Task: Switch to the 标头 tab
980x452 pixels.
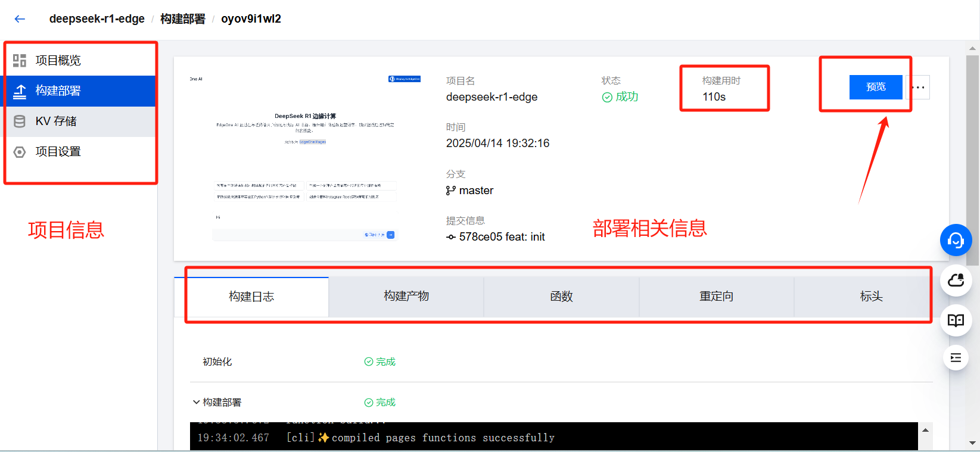Action: pyautogui.click(x=871, y=297)
